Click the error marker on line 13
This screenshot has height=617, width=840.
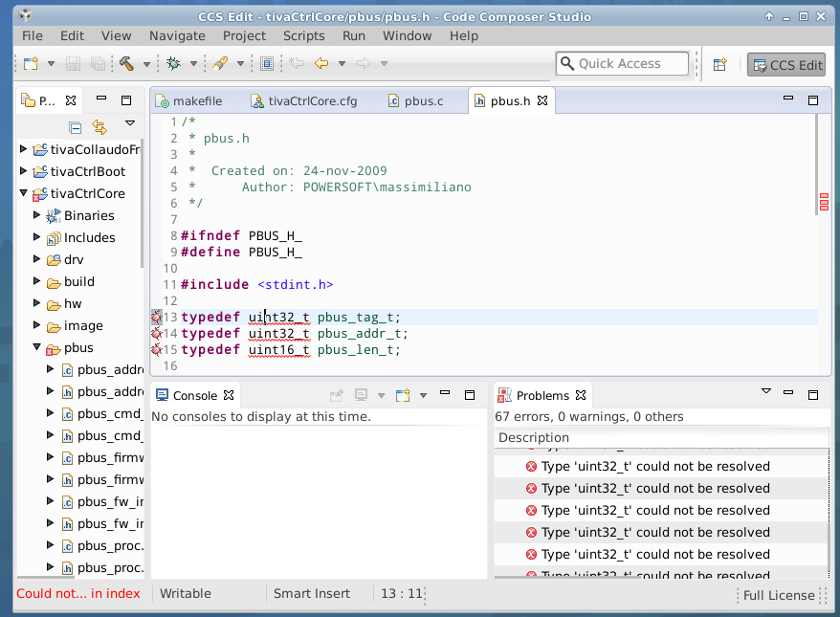tap(157, 318)
